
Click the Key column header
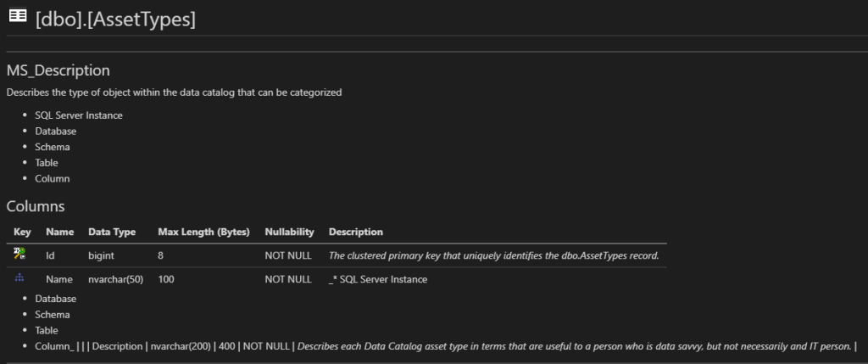coord(23,232)
